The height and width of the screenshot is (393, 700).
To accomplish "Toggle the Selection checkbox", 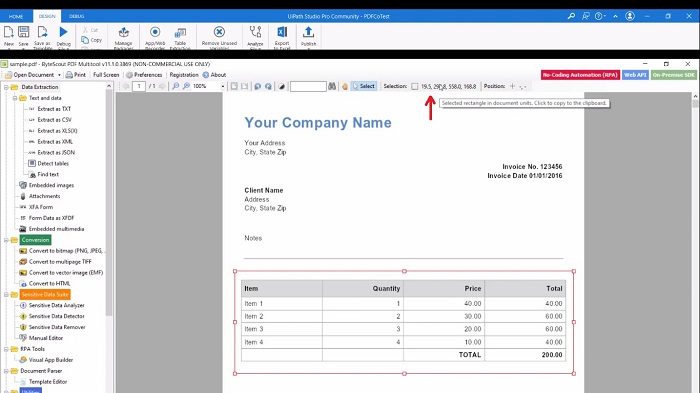I will click(414, 86).
